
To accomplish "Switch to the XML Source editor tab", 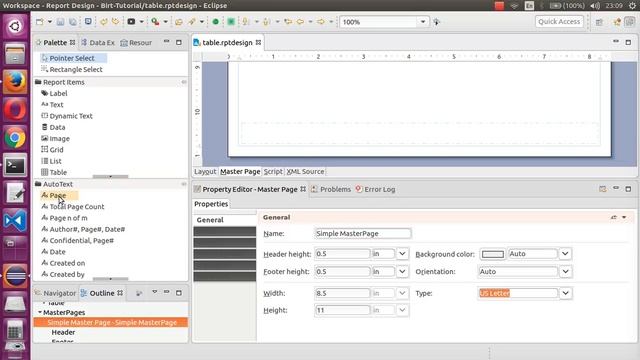I will 305,171.
